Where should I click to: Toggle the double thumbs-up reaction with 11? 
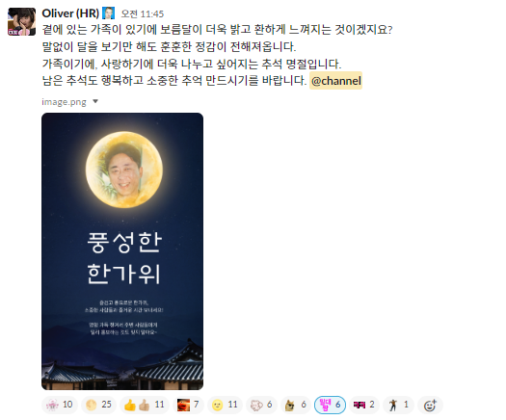145,405
